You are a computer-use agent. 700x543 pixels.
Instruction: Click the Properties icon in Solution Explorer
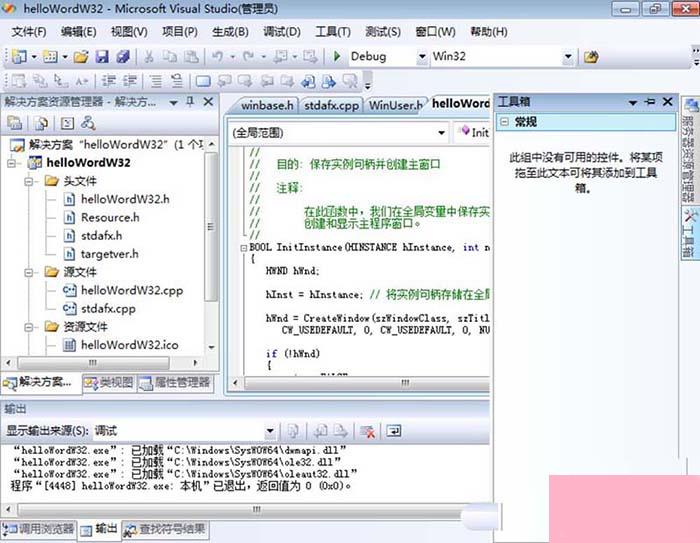point(14,123)
